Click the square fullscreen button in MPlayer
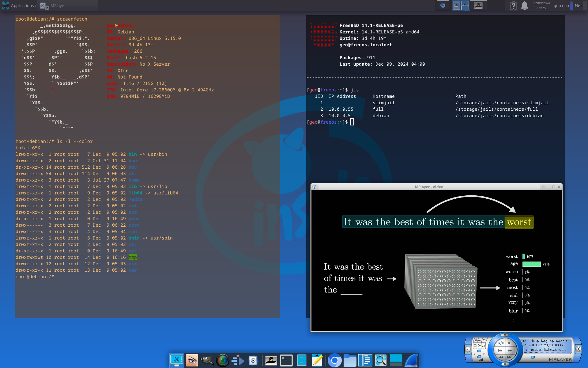Image resolution: width=588 pixels, height=368 pixels. (475, 346)
